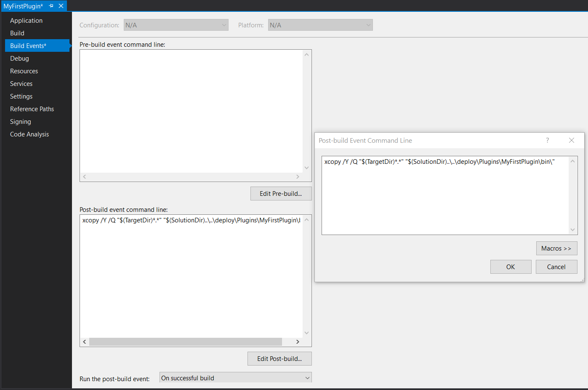Click down arrow of dialog text scrollbar
This screenshot has width=588, height=390.
coord(572,229)
